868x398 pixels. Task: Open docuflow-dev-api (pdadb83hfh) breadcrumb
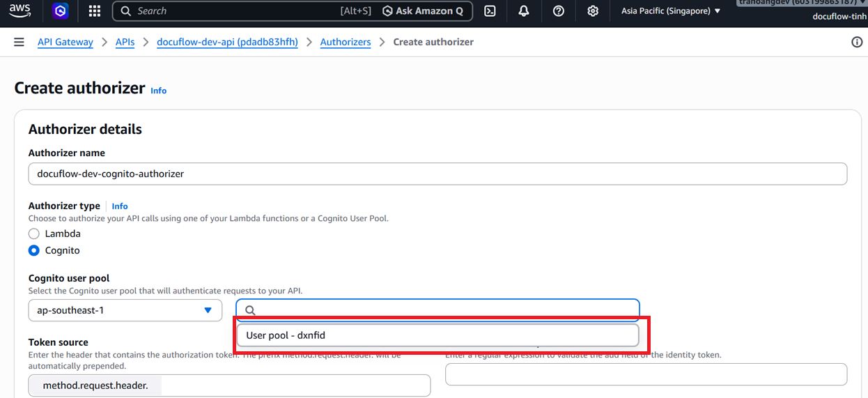coord(227,42)
